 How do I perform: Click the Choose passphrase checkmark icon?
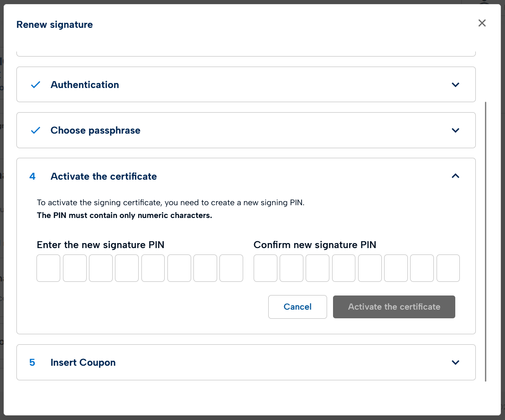point(36,130)
